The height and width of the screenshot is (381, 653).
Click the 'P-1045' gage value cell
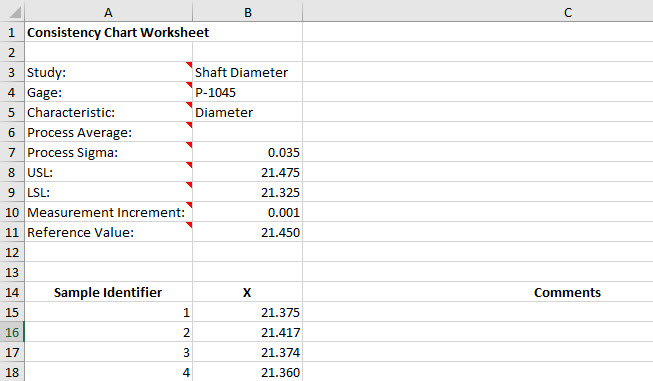tap(248, 92)
